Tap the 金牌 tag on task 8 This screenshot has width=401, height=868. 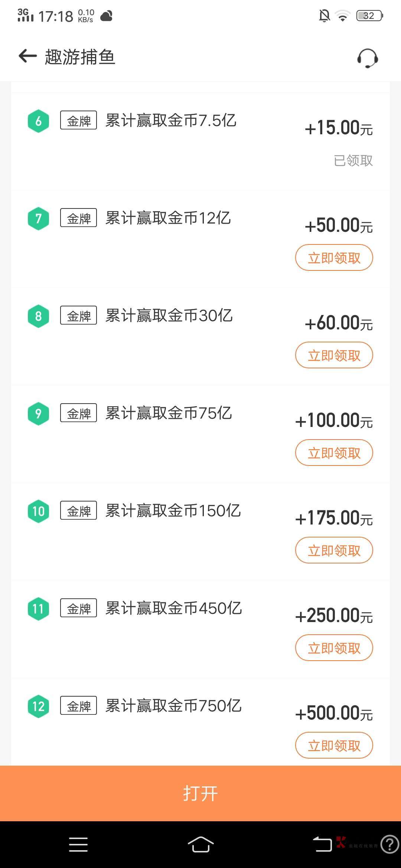coord(79,316)
